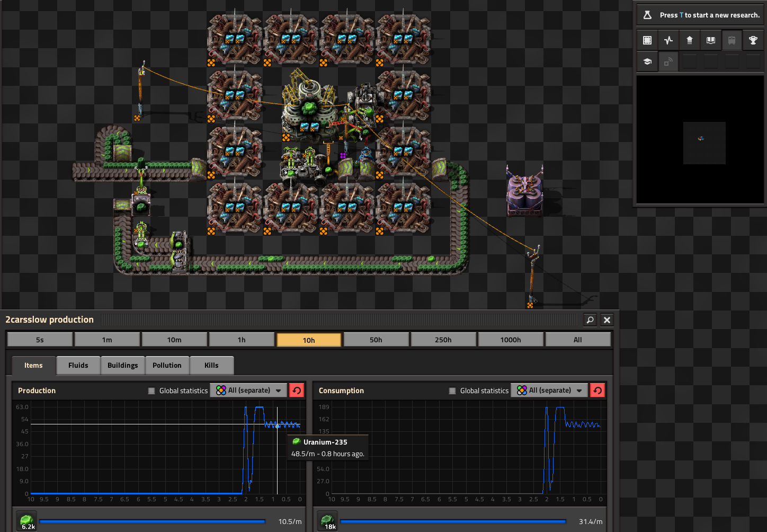Reset the Production graph with red button
Screen dimensions: 767x532
(x=297, y=391)
